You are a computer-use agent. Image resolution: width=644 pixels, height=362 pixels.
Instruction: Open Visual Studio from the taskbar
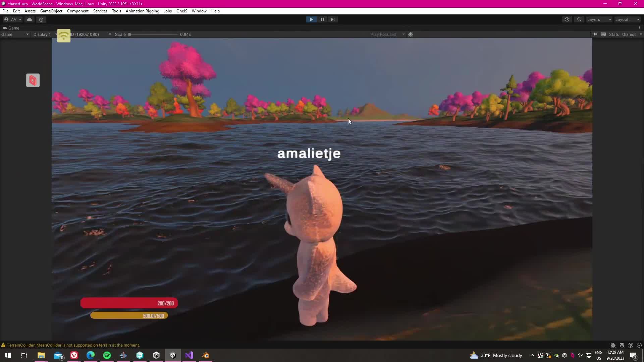[189, 355]
